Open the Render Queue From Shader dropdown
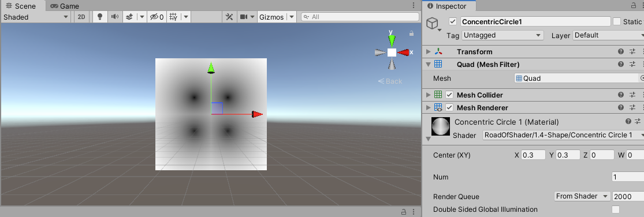The image size is (644, 217). coord(582,196)
